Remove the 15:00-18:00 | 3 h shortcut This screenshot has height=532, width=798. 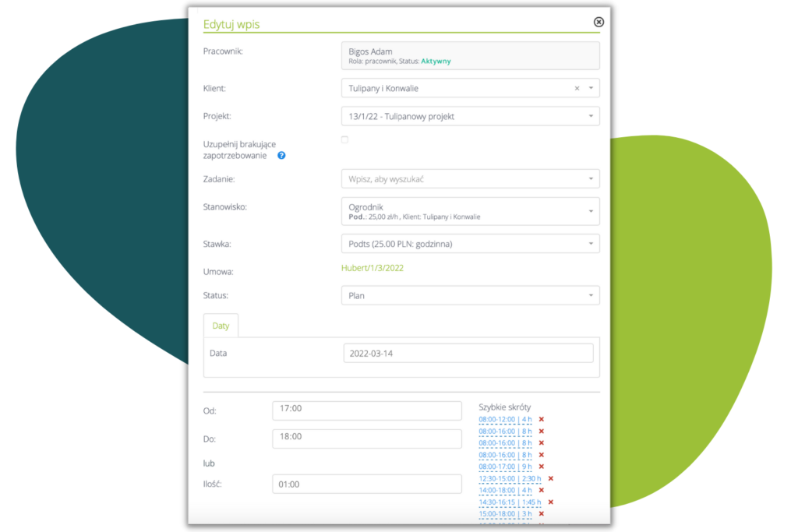541,514
